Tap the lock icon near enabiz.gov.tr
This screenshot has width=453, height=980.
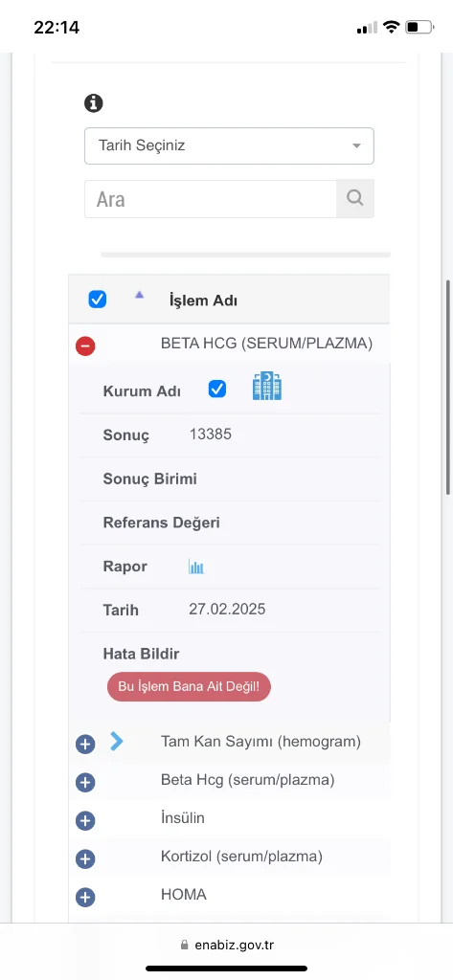pyautogui.click(x=184, y=945)
